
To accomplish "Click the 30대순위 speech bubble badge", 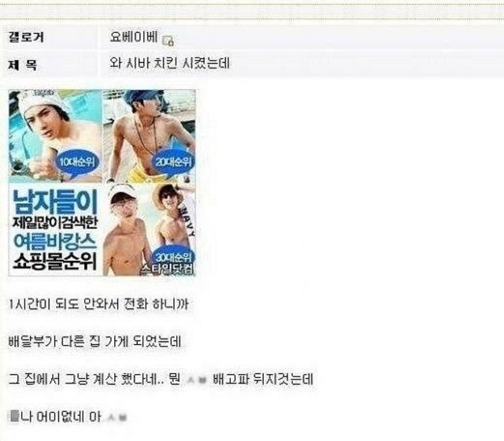I will click(x=173, y=257).
